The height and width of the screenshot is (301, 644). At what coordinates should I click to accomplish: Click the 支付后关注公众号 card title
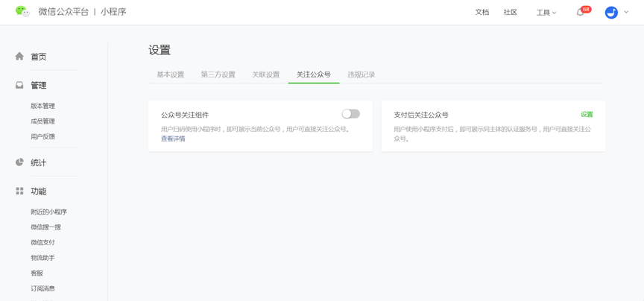tap(421, 115)
